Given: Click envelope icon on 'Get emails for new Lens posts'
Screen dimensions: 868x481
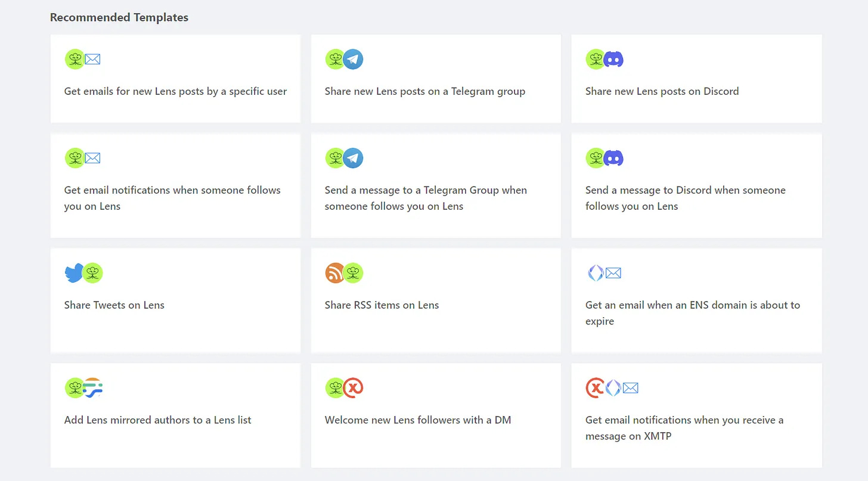Looking at the screenshot, I should (x=92, y=60).
